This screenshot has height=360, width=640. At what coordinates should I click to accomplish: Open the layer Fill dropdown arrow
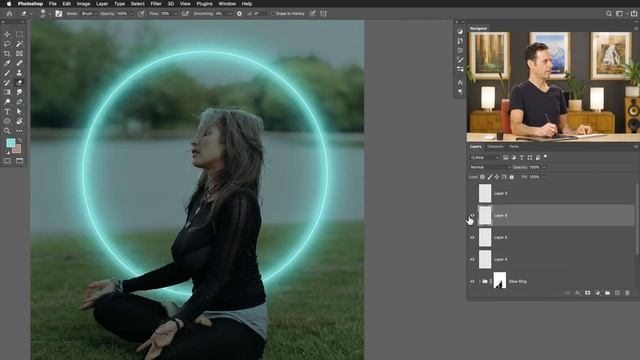pos(544,177)
